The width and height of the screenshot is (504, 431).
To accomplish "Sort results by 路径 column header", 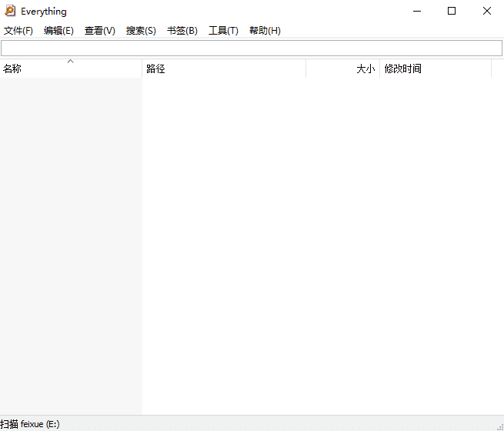I will pyautogui.click(x=224, y=68).
